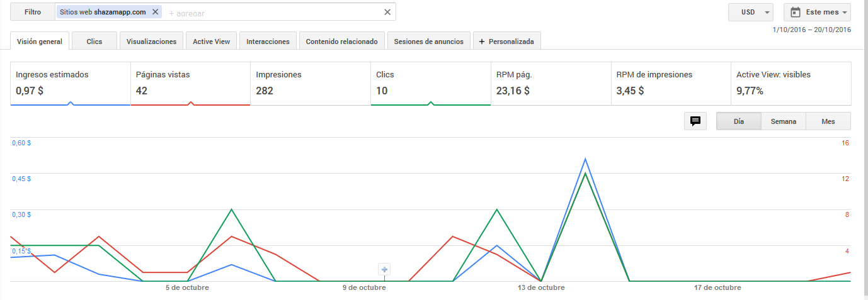Toggle the Active View: visibles metric card
868x300 pixels.
pyautogui.click(x=791, y=83)
